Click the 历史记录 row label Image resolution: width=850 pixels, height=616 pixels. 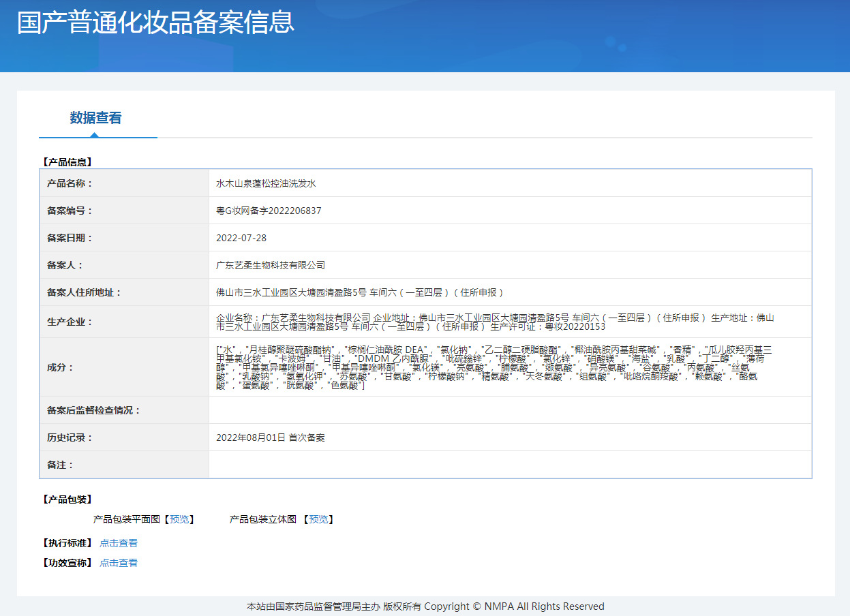click(x=70, y=437)
